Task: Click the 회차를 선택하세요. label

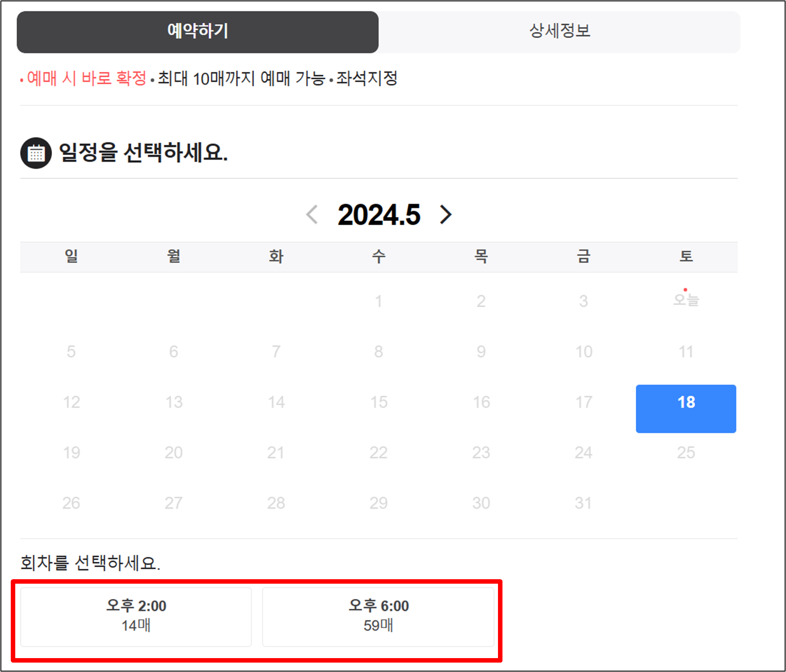Action: (90, 563)
